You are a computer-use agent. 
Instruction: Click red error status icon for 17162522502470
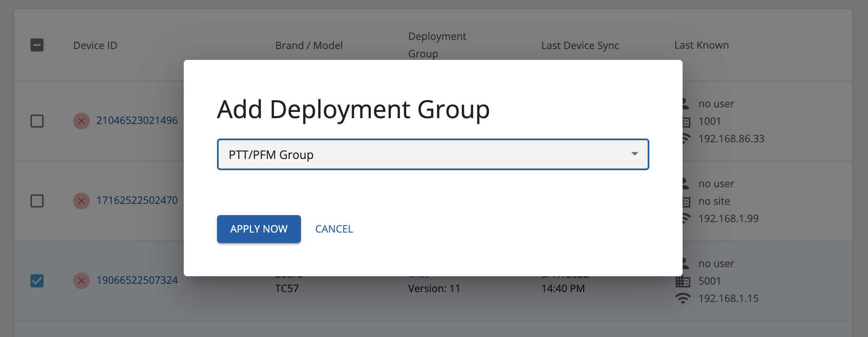[x=81, y=201]
